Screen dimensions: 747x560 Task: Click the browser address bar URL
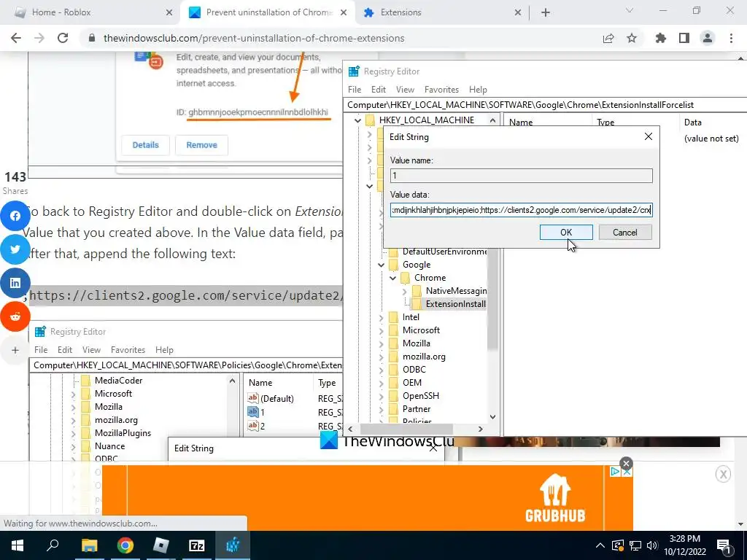pos(254,38)
